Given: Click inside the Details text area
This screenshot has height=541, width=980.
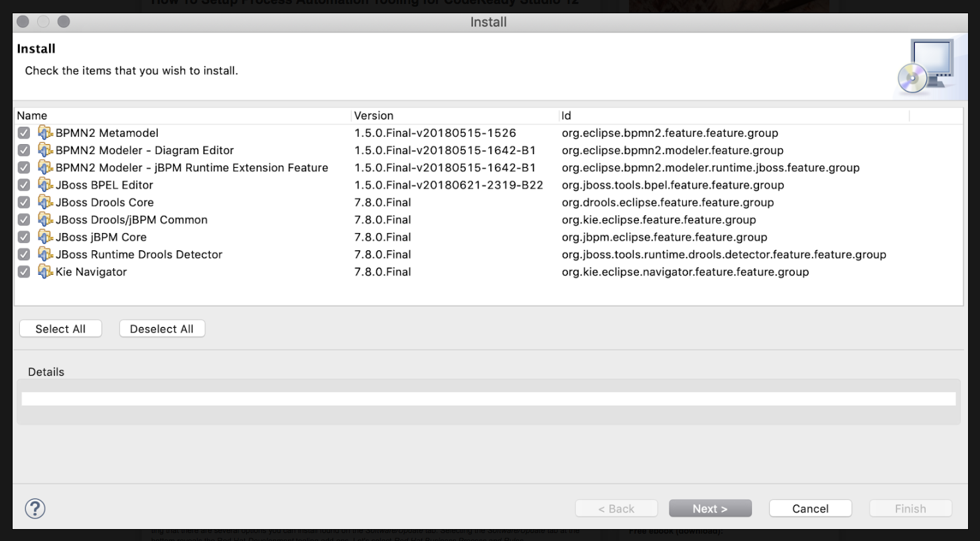Looking at the screenshot, I should click(x=488, y=398).
